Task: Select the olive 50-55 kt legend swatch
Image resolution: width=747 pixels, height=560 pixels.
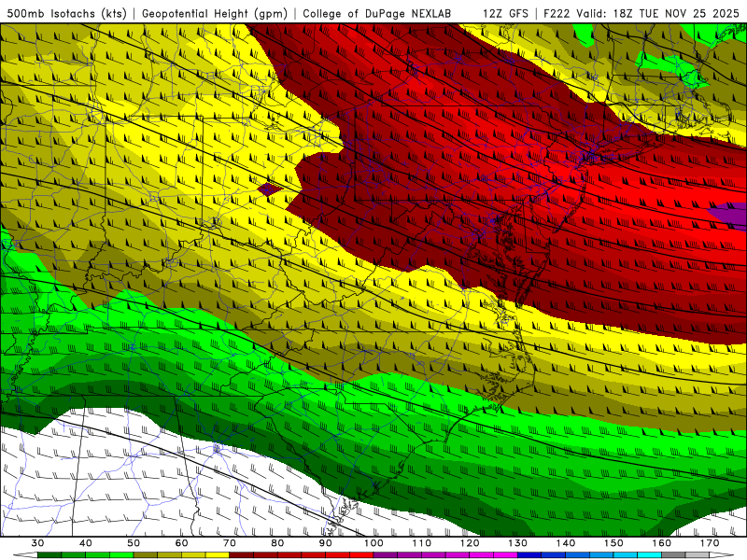Action: pos(146,555)
